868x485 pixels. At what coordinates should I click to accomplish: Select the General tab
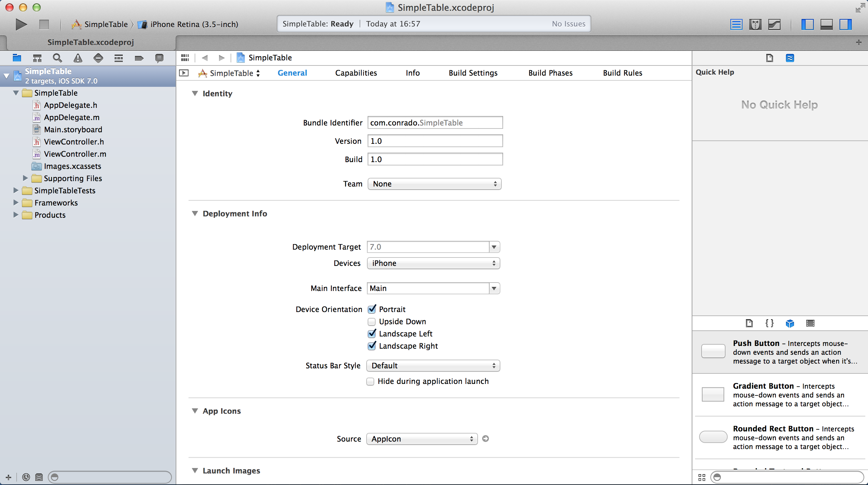coord(292,73)
